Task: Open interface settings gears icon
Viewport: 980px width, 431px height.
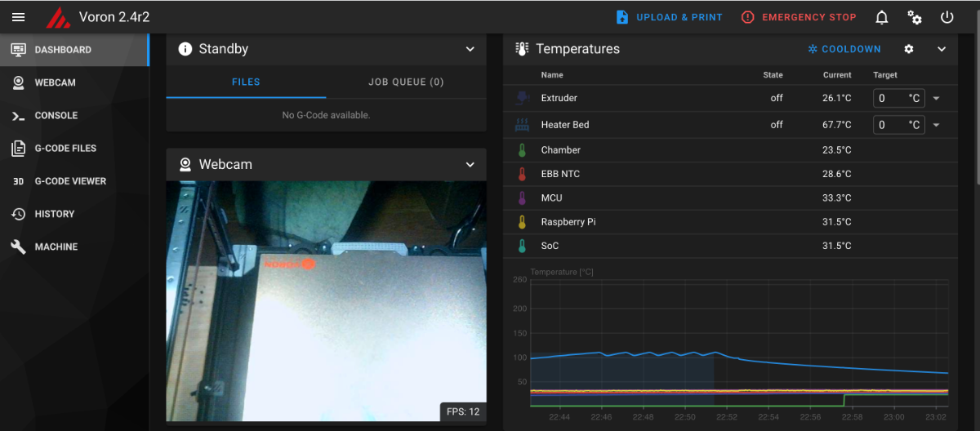Action: pos(915,17)
